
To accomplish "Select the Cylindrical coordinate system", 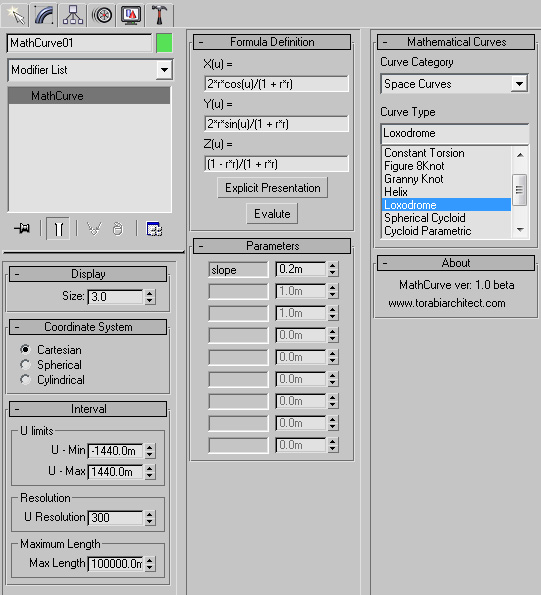I will pos(25,379).
